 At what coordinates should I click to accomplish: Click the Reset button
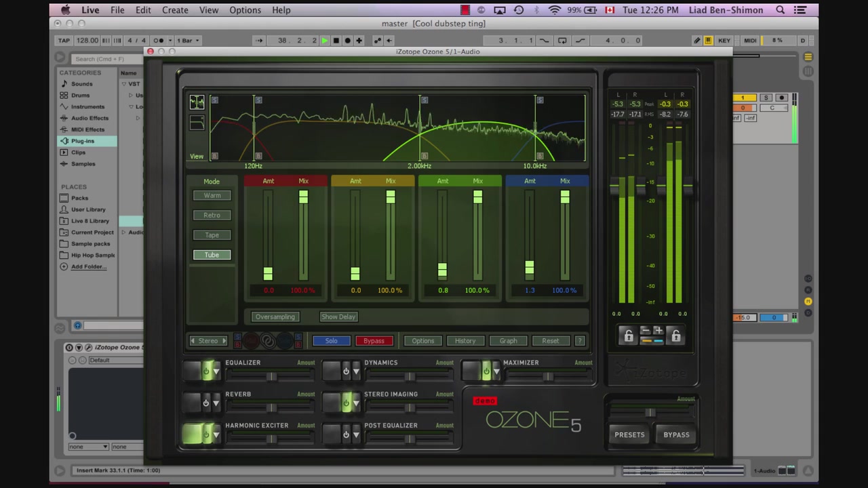tap(551, 341)
